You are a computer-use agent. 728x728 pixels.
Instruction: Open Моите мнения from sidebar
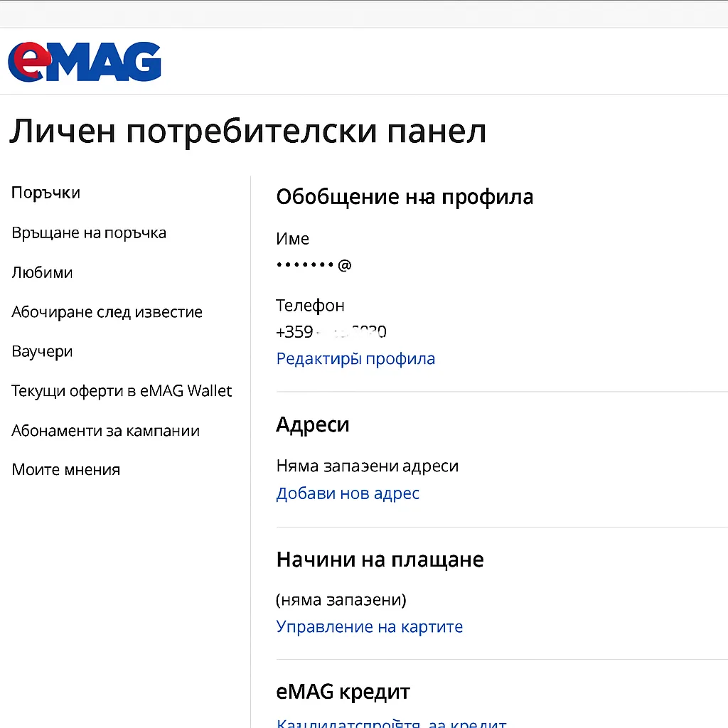pyautogui.click(x=65, y=470)
